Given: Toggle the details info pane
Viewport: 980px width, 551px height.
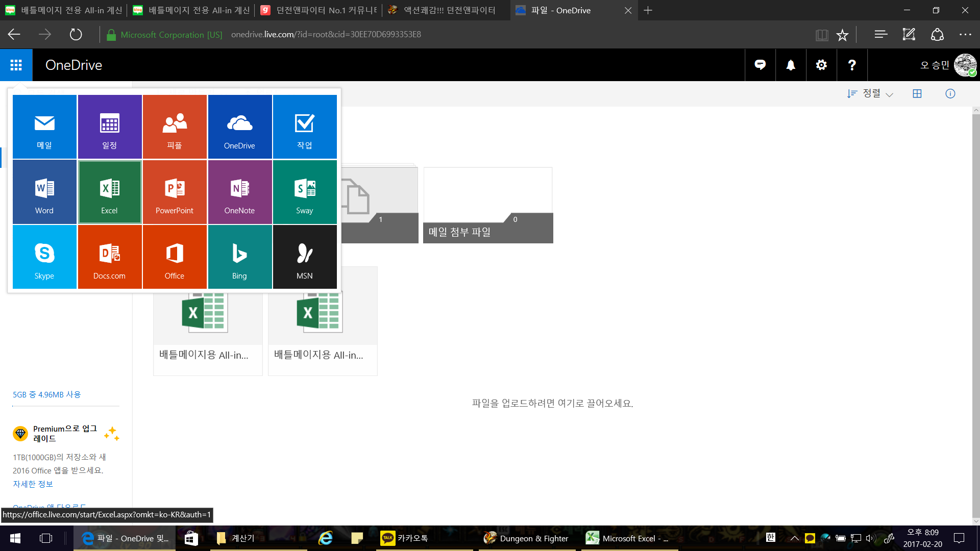Looking at the screenshot, I should tap(950, 93).
